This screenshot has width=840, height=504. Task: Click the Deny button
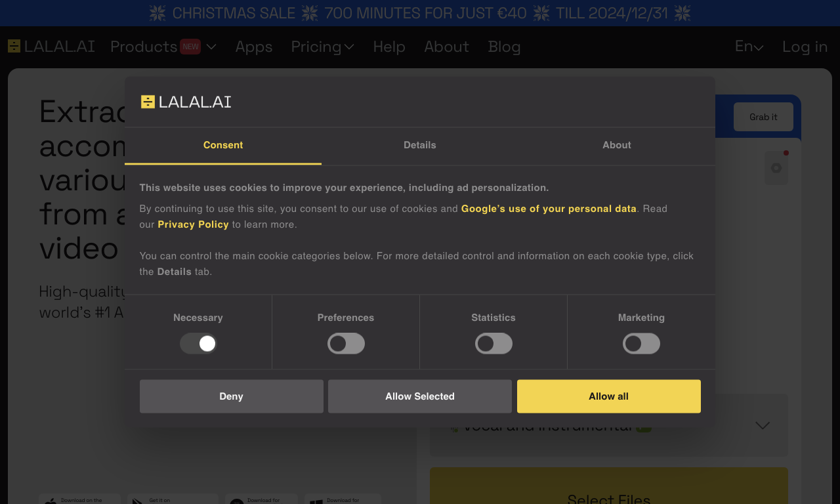[x=232, y=396]
